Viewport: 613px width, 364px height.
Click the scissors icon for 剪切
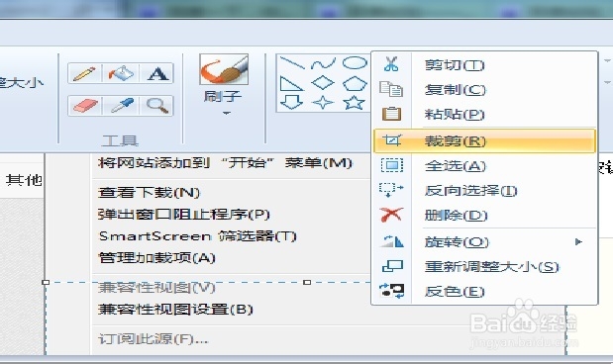point(391,63)
